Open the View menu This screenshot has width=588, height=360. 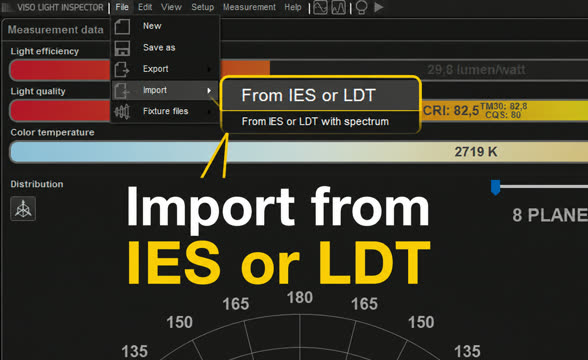point(171,7)
